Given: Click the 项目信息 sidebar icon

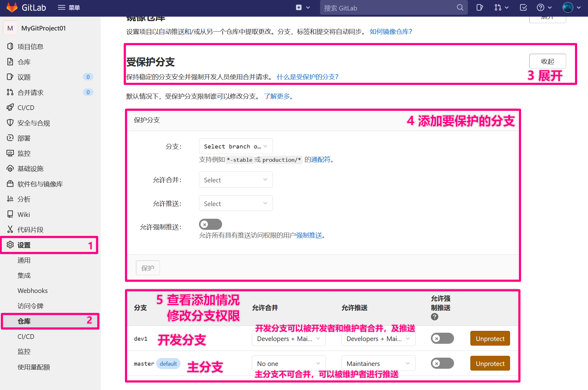Looking at the screenshot, I should pos(10,46).
